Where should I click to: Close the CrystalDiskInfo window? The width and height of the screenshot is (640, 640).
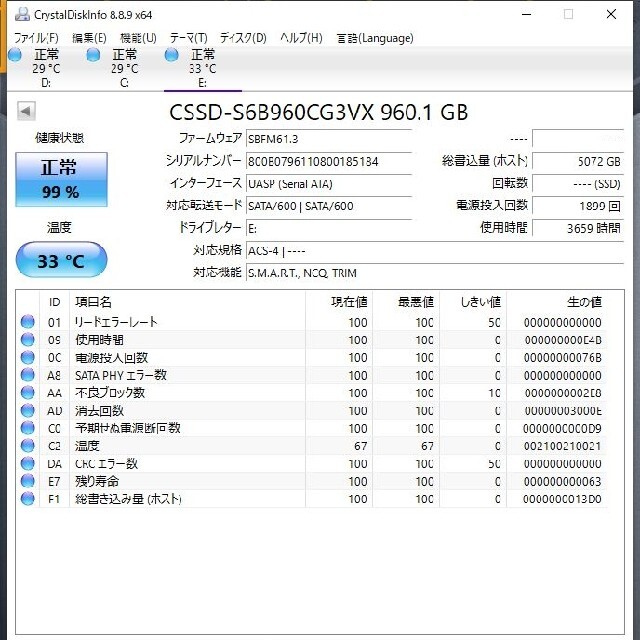(x=611, y=14)
